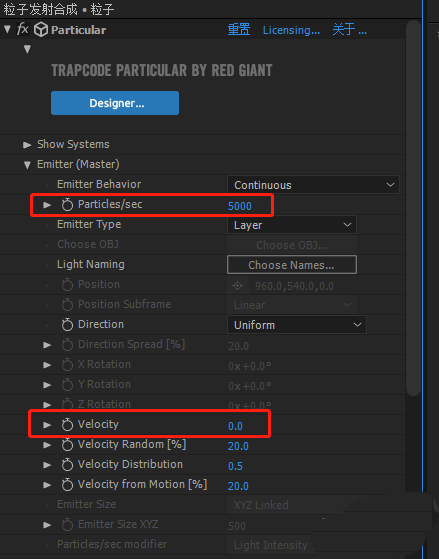Image resolution: width=439 pixels, height=559 pixels.
Task: Click Choose Names button for Light Naming
Action: pyautogui.click(x=292, y=265)
